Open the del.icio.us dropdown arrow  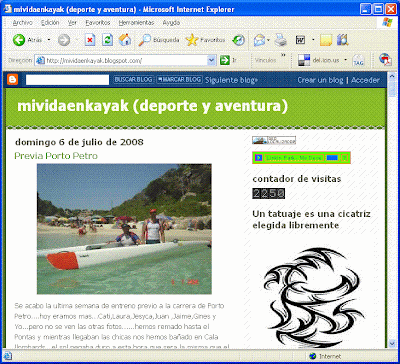346,60
